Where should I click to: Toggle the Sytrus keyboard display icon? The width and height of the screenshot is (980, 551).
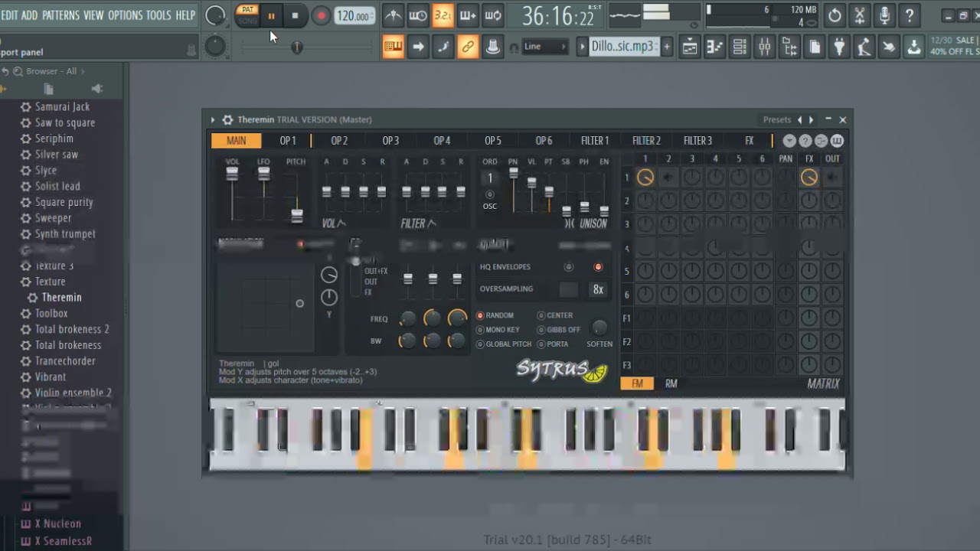837,141
